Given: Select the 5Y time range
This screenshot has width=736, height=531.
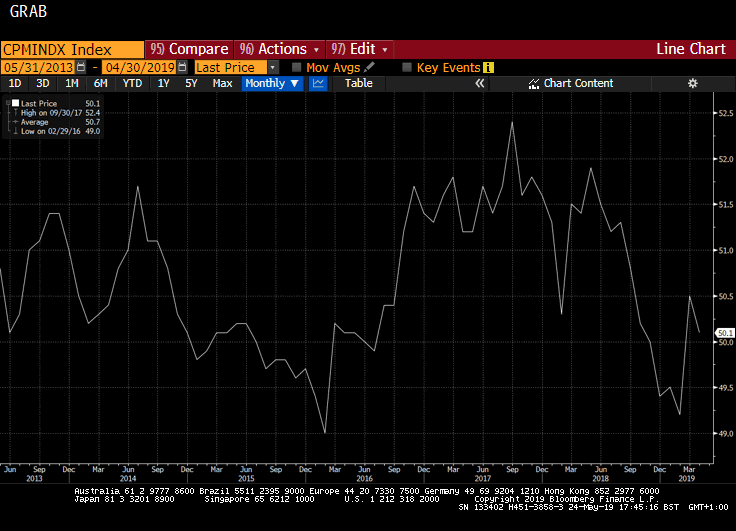Looking at the screenshot, I should point(191,84).
